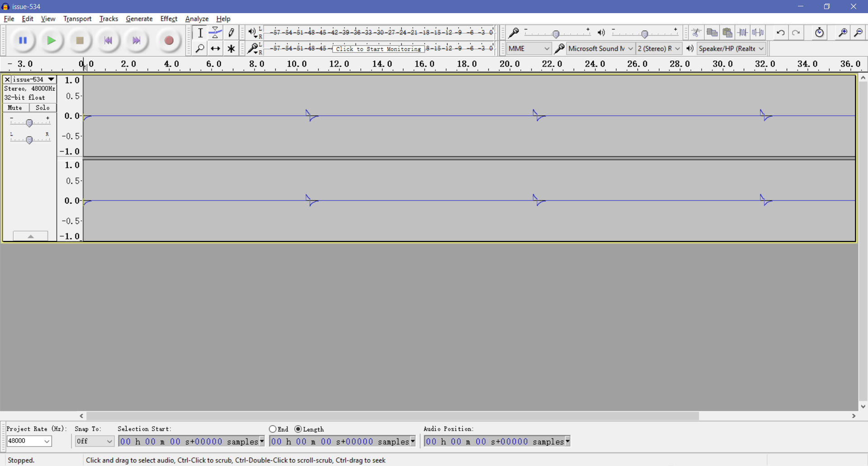Open the Tracks menu

coord(108,19)
